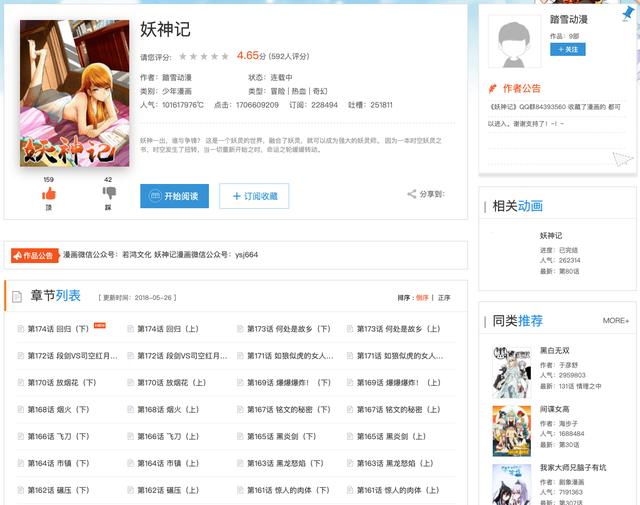This screenshot has height=505, width=640.
Task: Open chapter 第167话 铭文的秘密（下）
Action: [x=289, y=409]
